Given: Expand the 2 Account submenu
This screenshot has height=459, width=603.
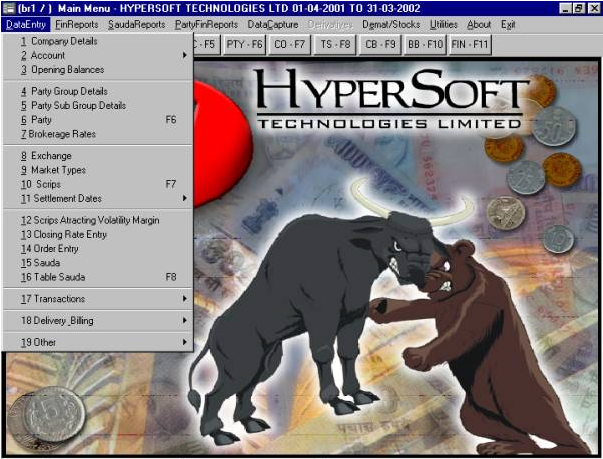Looking at the screenshot, I should tap(98, 55).
